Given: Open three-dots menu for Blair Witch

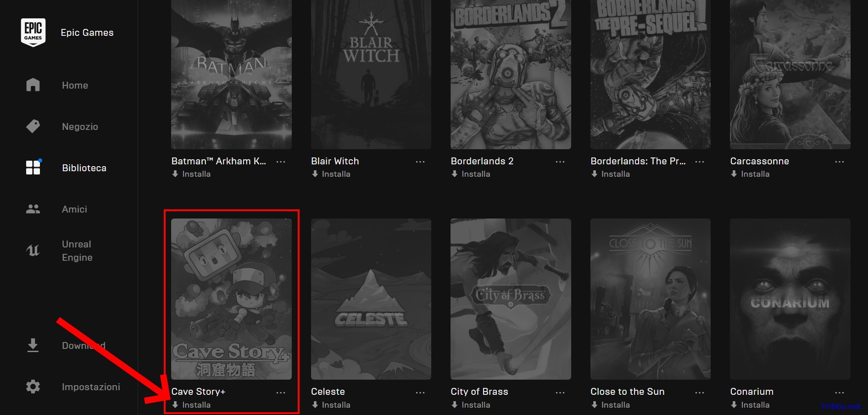Looking at the screenshot, I should [x=420, y=162].
